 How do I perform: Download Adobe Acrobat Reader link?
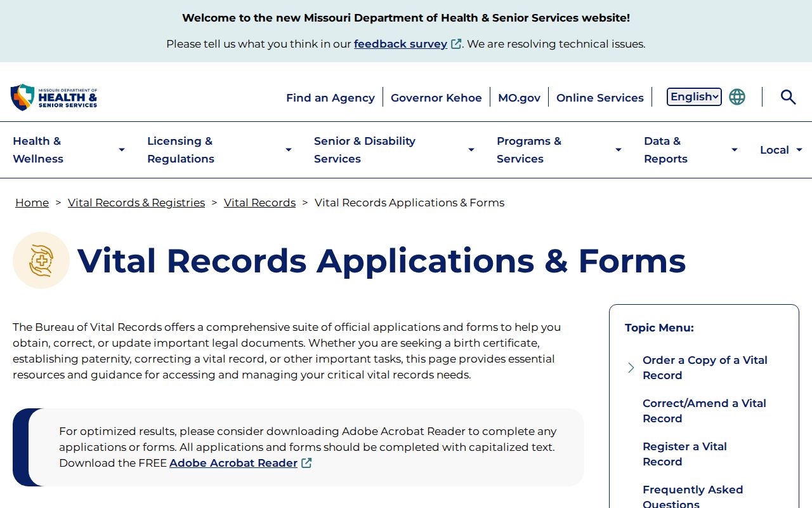coord(233,463)
